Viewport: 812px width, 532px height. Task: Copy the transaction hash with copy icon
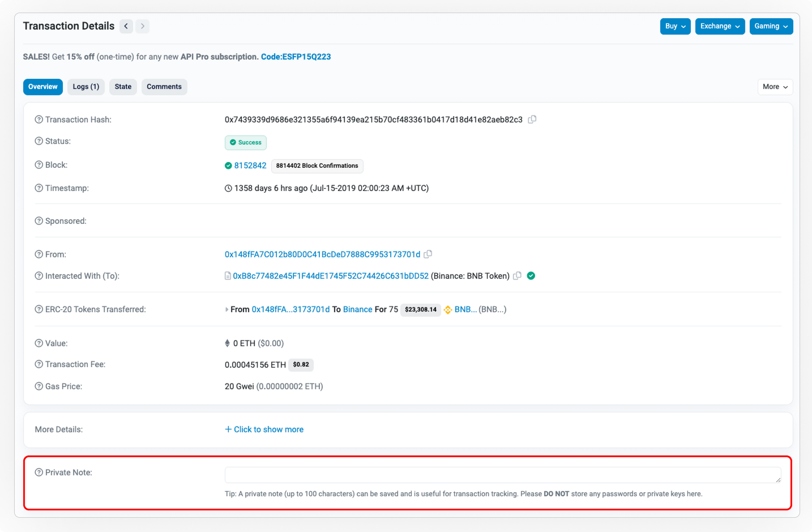click(x=532, y=119)
